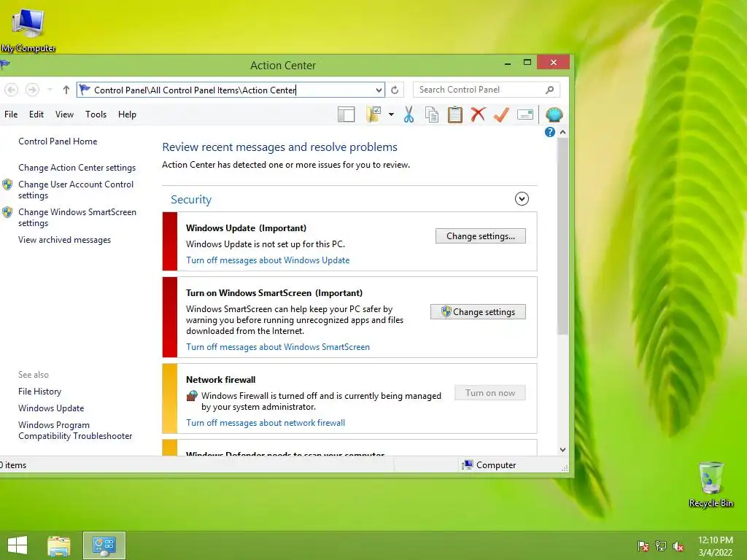The width and height of the screenshot is (747, 560).
Task: Click the Security section heading
Action: point(191,200)
